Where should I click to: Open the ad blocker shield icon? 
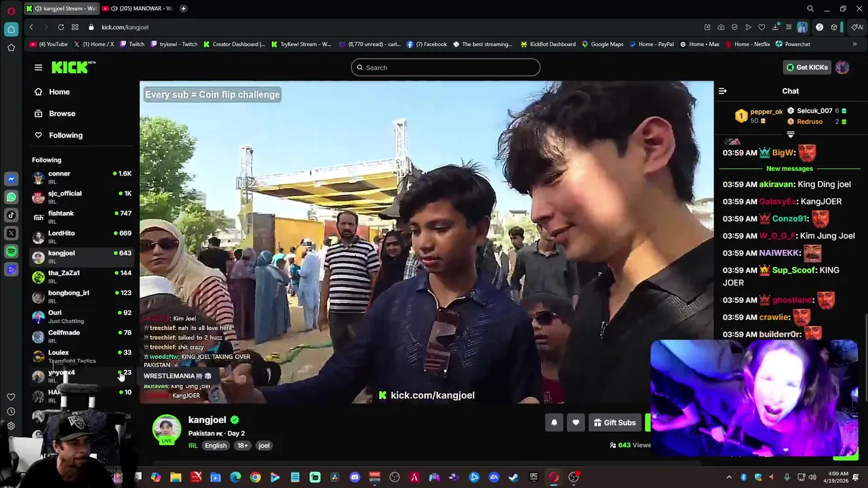click(x=734, y=27)
